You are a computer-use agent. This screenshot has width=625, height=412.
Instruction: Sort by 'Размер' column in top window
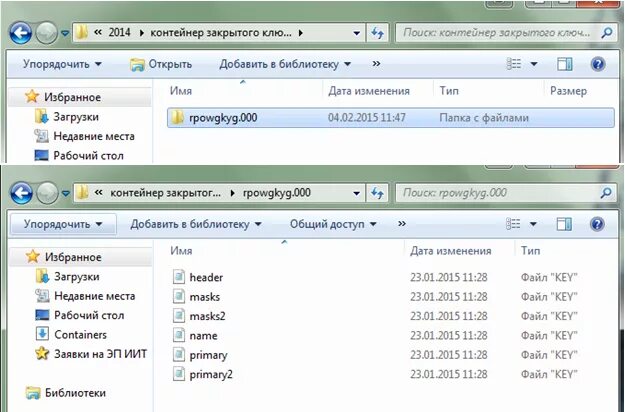coord(568,91)
